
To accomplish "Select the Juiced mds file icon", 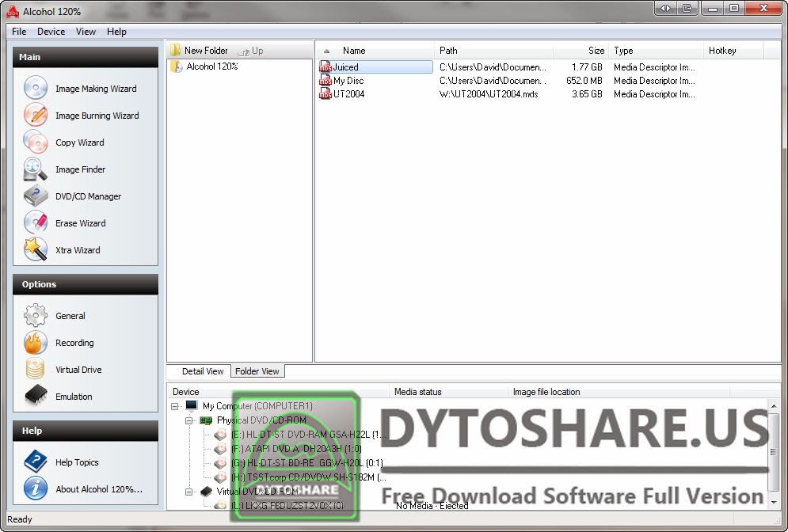I will [325, 66].
